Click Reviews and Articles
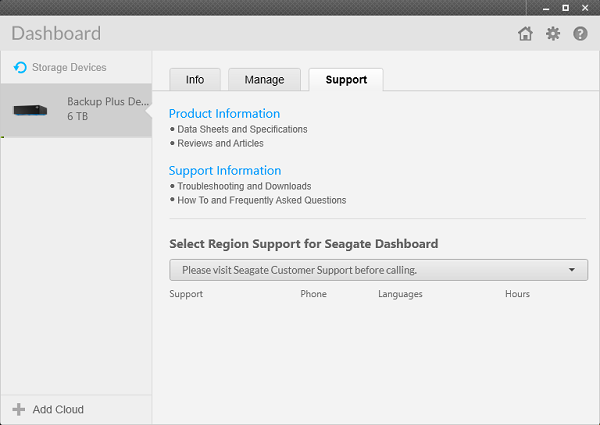This screenshot has height=425, width=600. [220, 143]
